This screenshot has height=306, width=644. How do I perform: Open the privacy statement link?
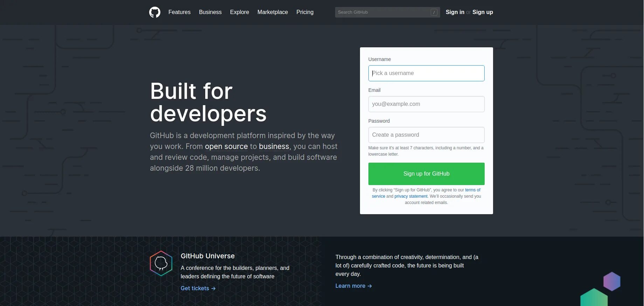click(411, 196)
